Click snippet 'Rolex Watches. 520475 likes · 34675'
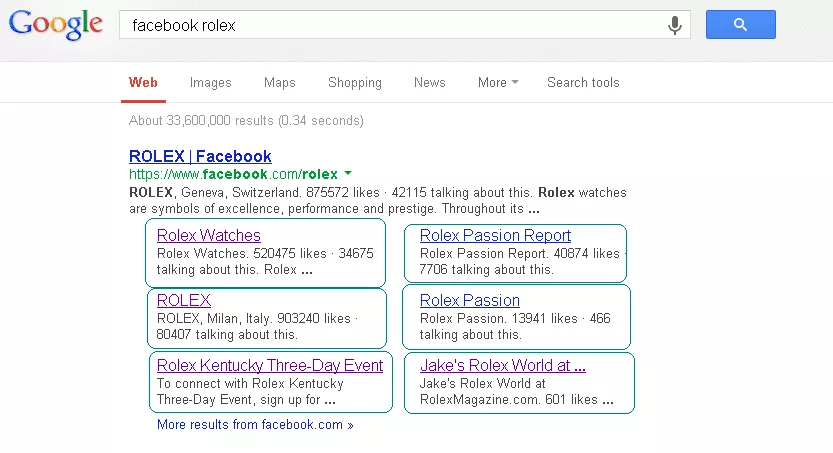This screenshot has width=833, height=453. [265, 253]
